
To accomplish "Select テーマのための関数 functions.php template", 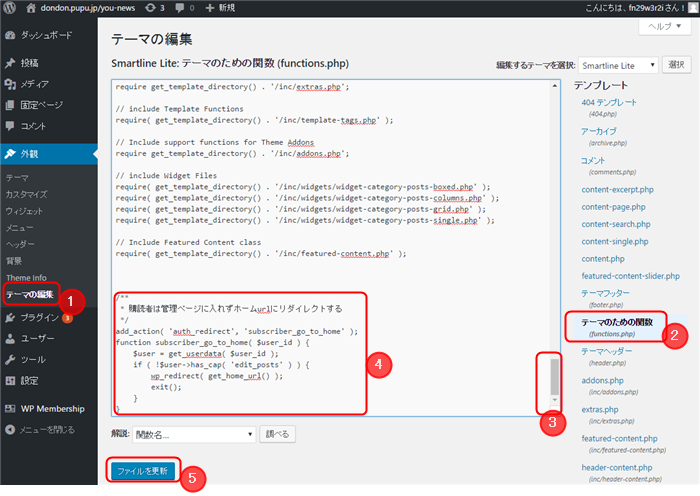I will (x=617, y=322).
